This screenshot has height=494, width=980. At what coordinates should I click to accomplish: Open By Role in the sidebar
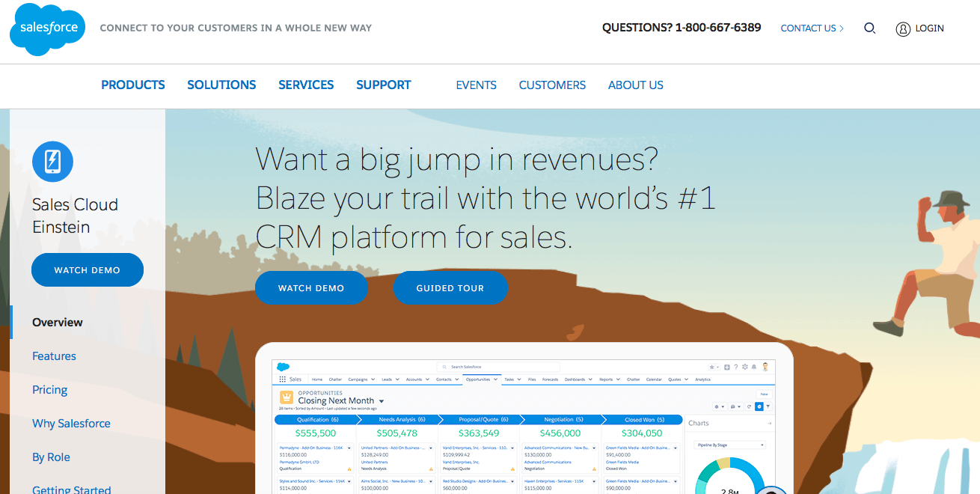[51, 457]
